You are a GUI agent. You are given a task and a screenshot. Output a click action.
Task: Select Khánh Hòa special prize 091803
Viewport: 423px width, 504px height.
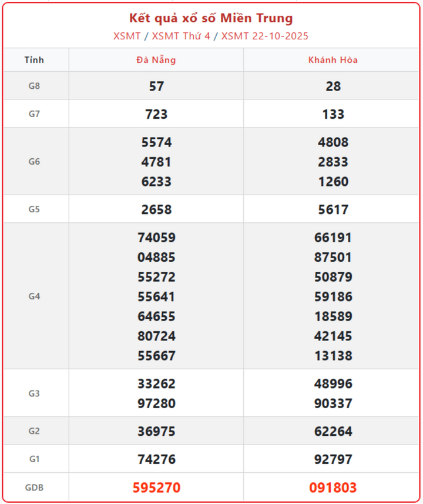[333, 488]
